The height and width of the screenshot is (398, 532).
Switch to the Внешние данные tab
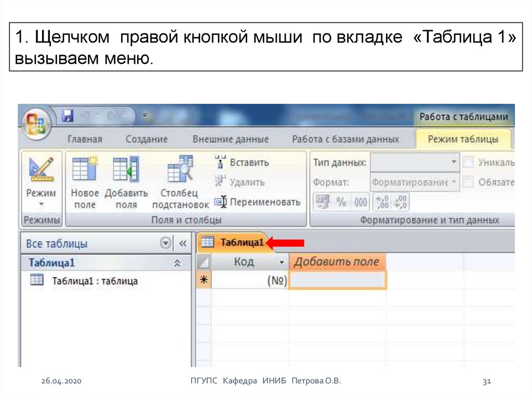click(230, 139)
